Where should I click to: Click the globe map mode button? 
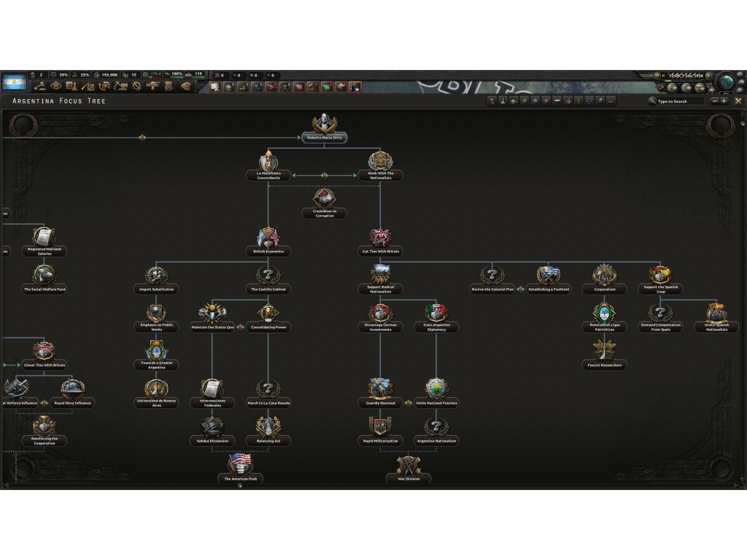tap(726, 82)
